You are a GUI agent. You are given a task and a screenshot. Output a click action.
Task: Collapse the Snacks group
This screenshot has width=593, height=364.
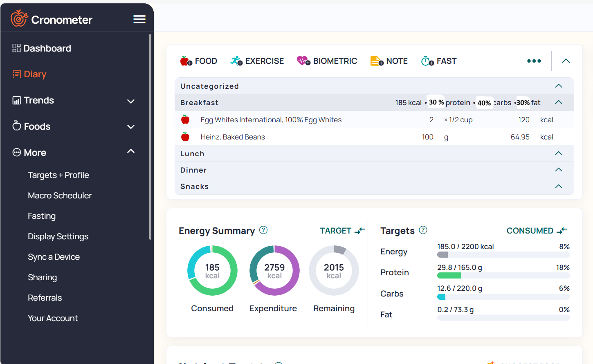coord(559,186)
